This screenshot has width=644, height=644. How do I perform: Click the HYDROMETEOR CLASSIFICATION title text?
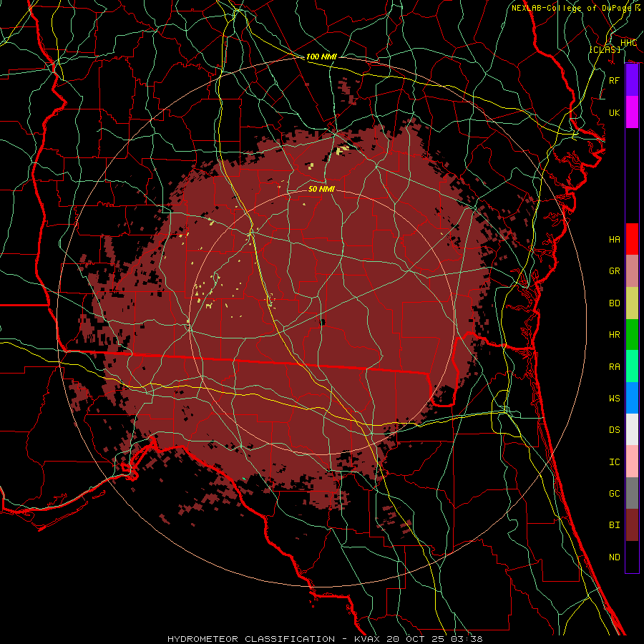point(251,639)
